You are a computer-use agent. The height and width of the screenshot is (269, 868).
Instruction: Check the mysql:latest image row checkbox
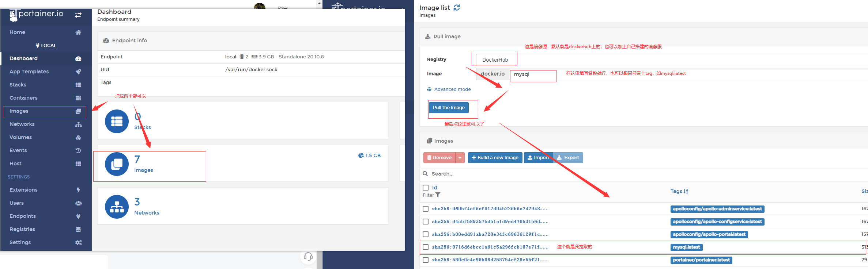click(426, 247)
